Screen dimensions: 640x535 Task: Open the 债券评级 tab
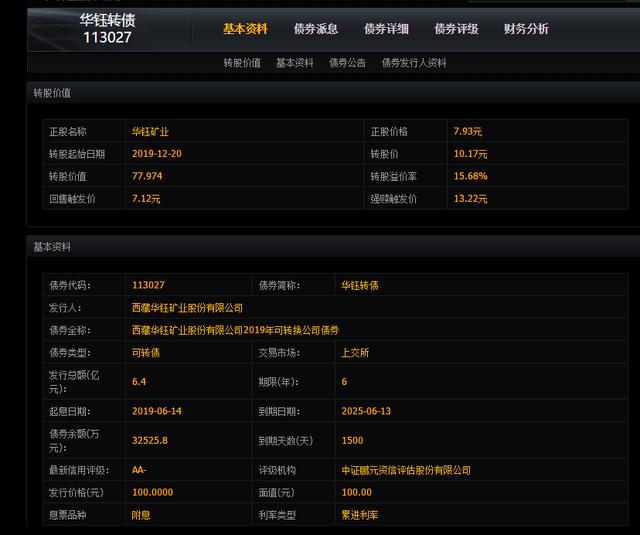pyautogui.click(x=456, y=29)
